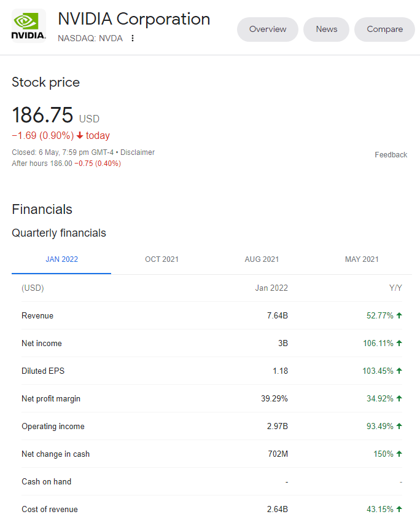This screenshot has width=420, height=525.
Task: Go to the News section
Action: pos(326,30)
